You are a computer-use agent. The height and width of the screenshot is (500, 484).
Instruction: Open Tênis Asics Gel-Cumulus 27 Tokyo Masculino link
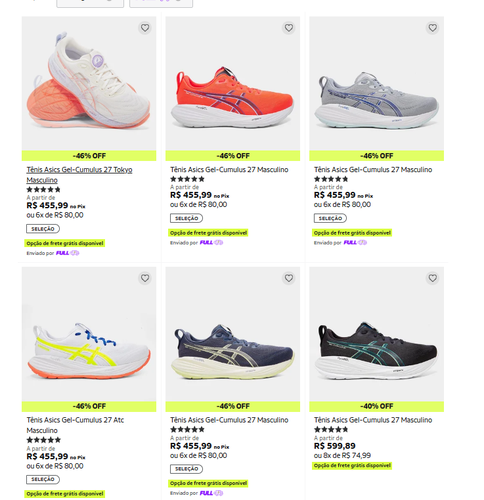coord(79,175)
